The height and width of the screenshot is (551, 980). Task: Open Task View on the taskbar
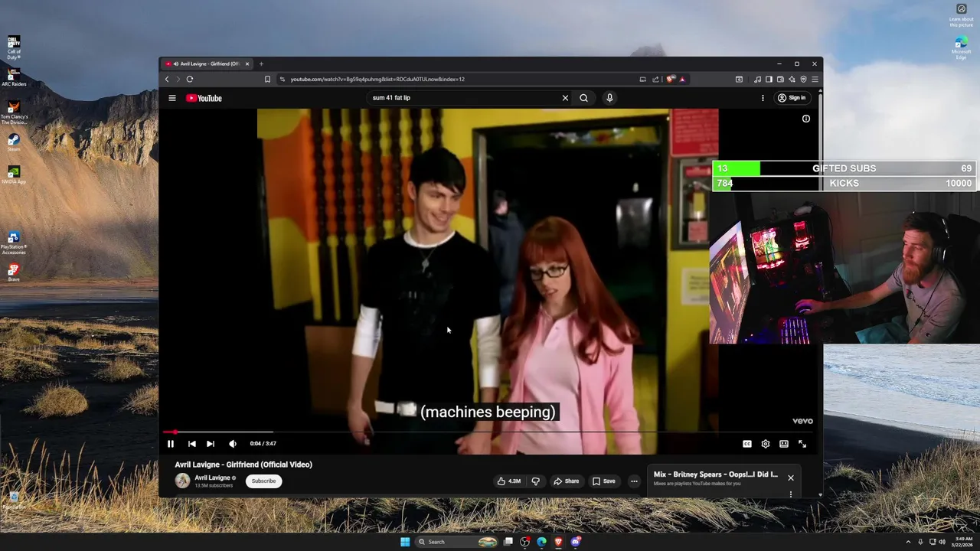coord(508,542)
